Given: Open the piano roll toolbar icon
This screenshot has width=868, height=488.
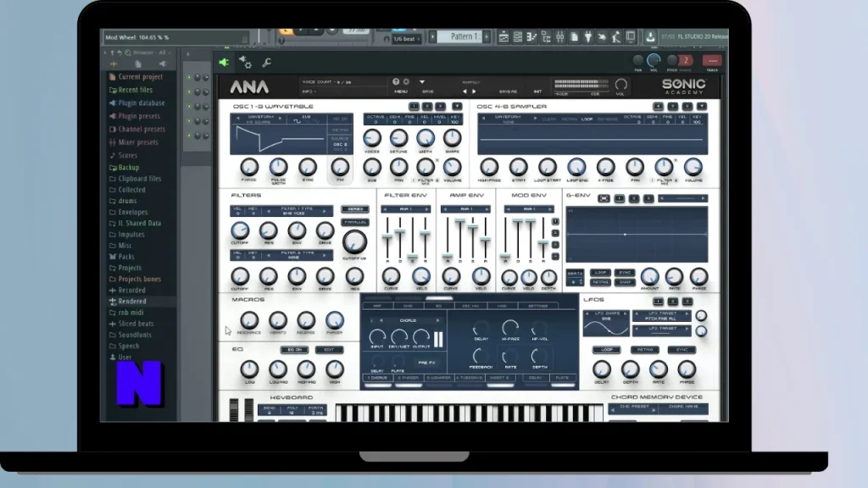Looking at the screenshot, I should pyautogui.click(x=531, y=37).
